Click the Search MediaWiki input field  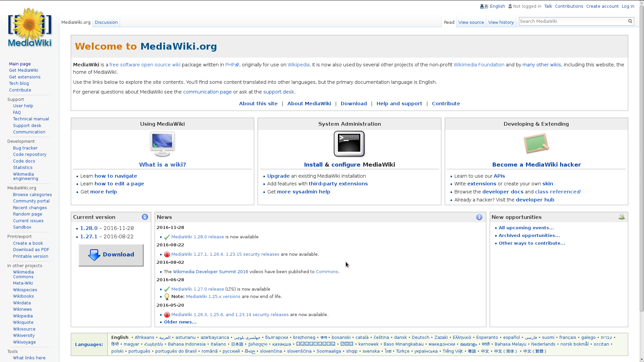pos(572,21)
